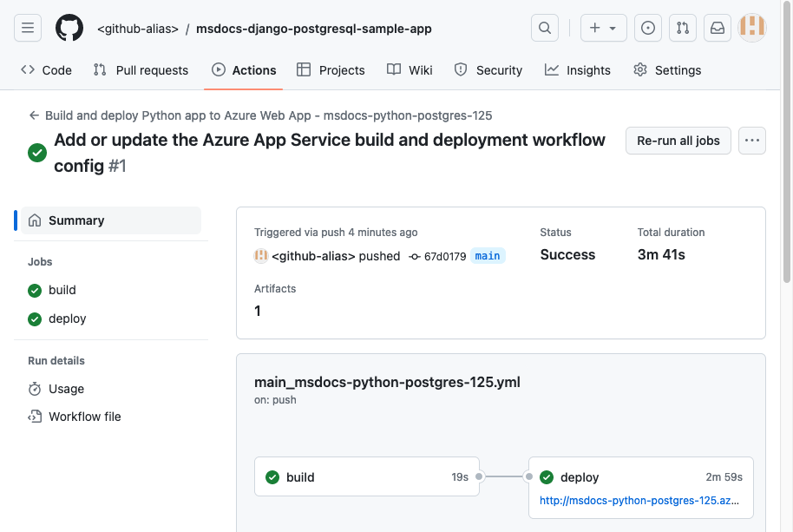Click the Issues icon in the header
The height and width of the screenshot is (532, 793).
[x=647, y=28]
